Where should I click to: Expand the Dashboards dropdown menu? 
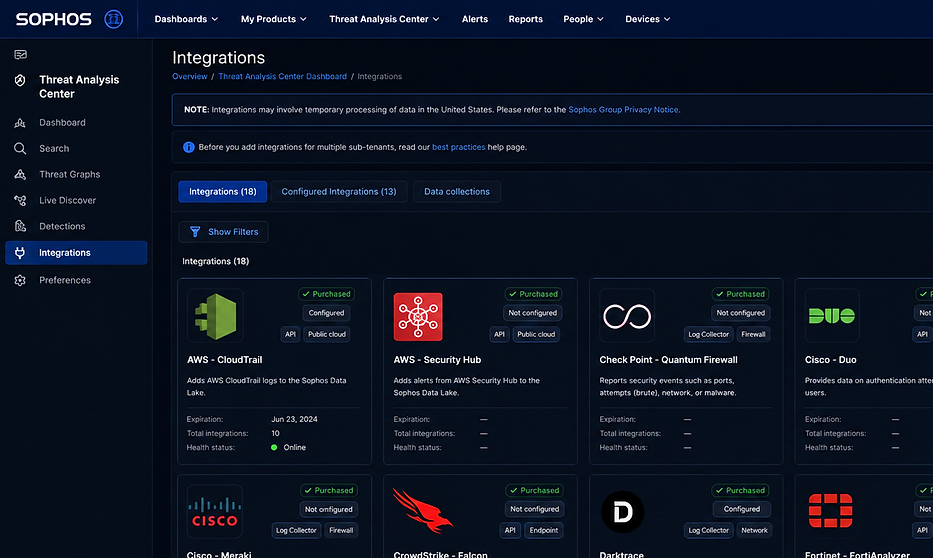pos(186,19)
